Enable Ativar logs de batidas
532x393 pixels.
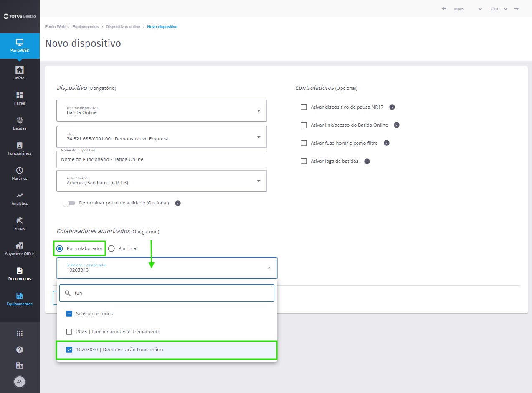[304, 161]
